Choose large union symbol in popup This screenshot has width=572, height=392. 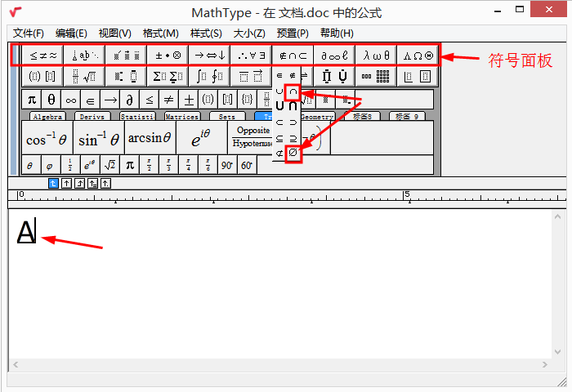(x=279, y=106)
